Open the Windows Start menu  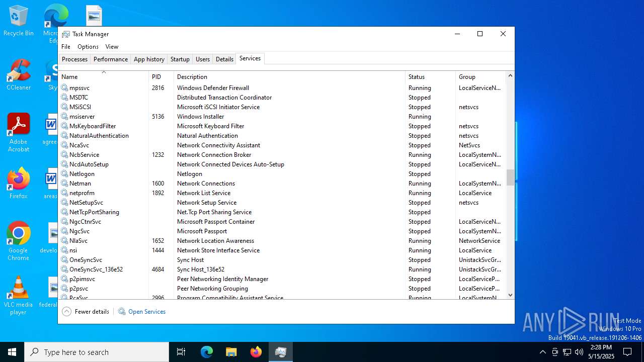(x=12, y=352)
